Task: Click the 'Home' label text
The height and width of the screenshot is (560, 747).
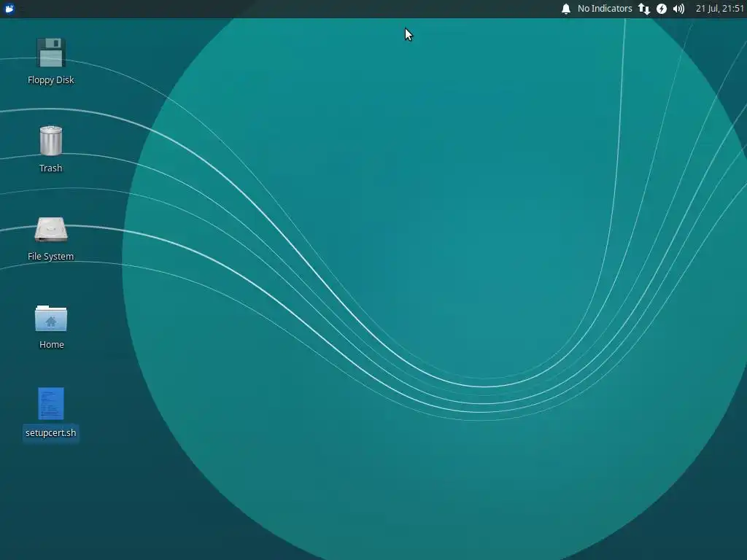Action: (x=52, y=344)
